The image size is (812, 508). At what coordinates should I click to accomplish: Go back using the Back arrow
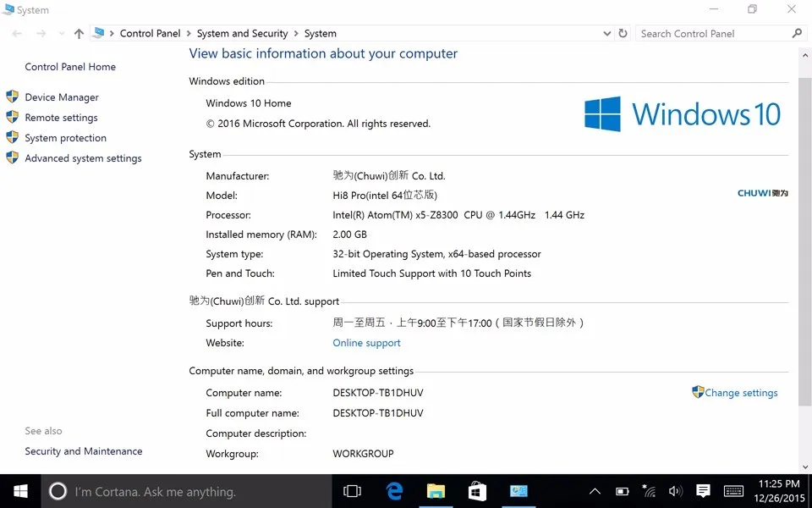click(17, 34)
